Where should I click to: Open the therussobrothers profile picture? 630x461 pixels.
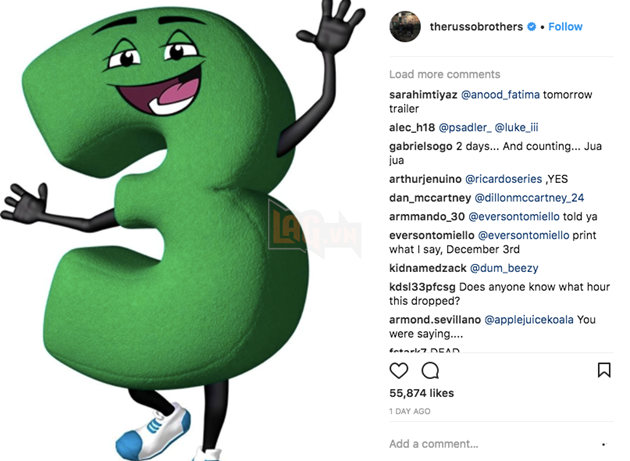pos(405,27)
